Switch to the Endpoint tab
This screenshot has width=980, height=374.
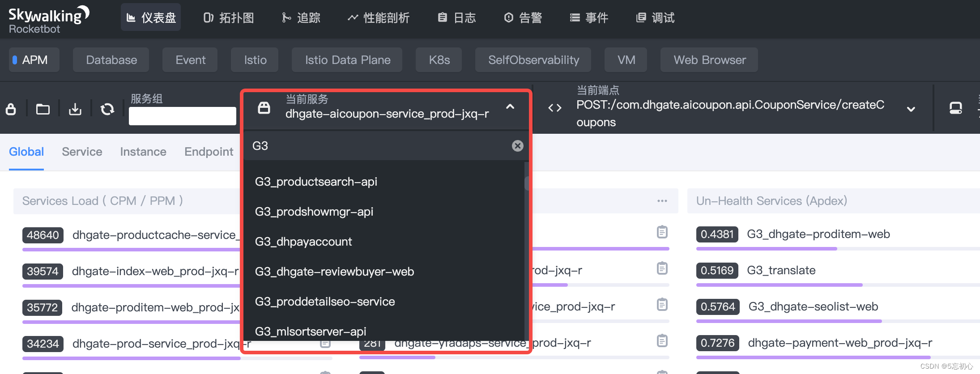(209, 152)
